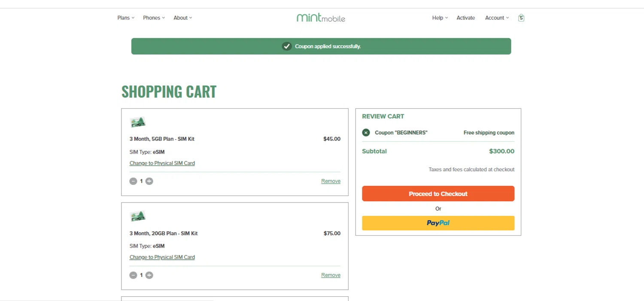Screen dimensions: 644x301
Task: Click the 20GB plan SIM kit thumbnail
Action: pos(138,216)
